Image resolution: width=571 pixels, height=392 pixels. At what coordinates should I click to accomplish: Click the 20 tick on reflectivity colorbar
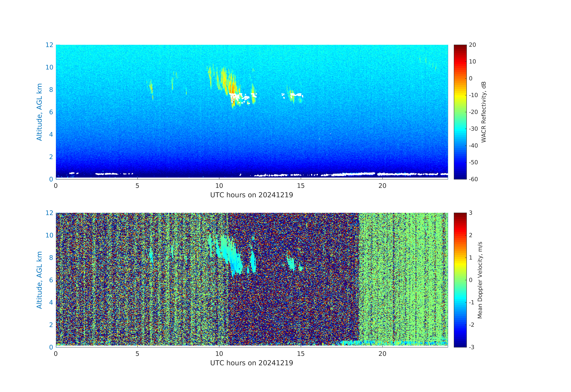(x=472, y=45)
